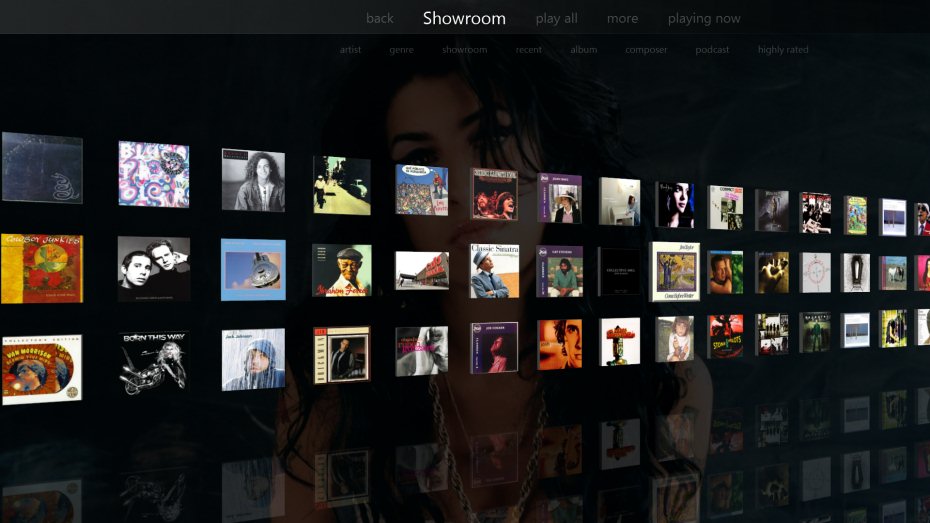Switch to the showroom sub-tab
Image resolution: width=930 pixels, height=523 pixels.
tap(464, 50)
